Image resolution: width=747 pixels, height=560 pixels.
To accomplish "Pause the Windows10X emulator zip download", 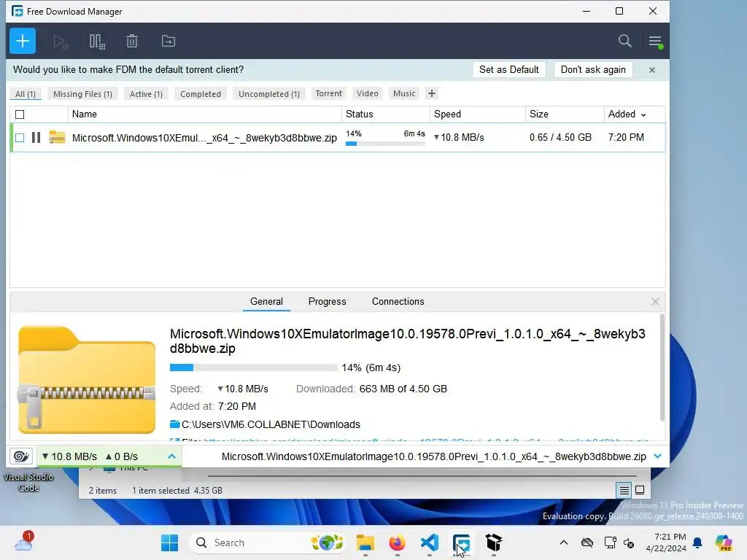I will point(36,138).
